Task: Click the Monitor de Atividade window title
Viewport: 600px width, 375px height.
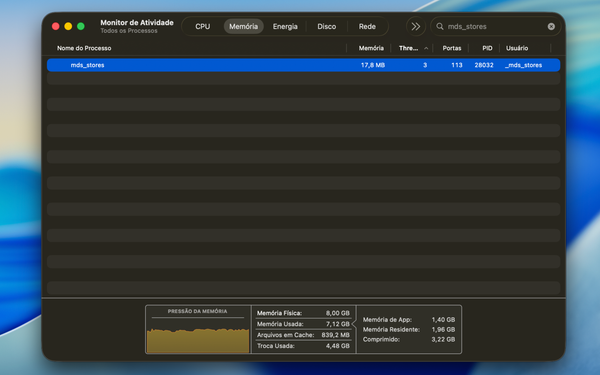Action: click(137, 23)
